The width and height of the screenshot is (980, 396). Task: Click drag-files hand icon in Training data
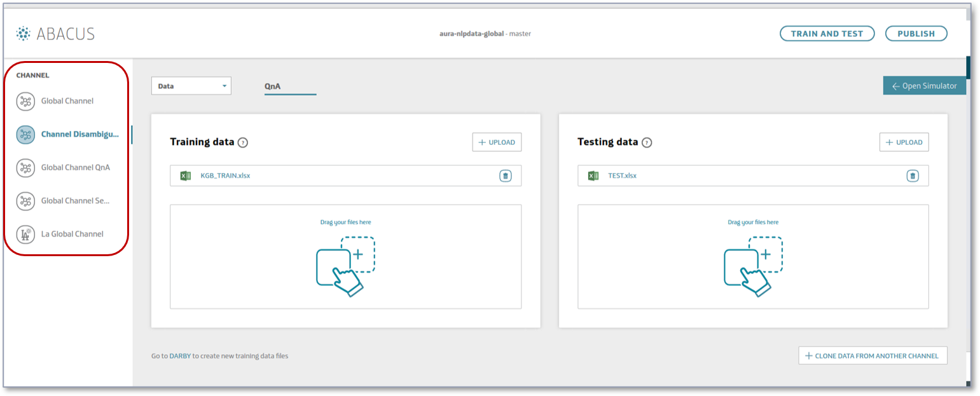coord(345,266)
